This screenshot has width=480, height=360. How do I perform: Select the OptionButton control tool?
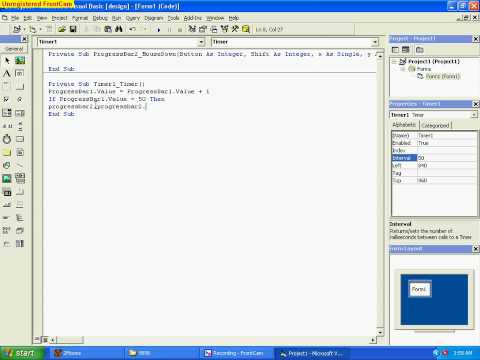20,100
